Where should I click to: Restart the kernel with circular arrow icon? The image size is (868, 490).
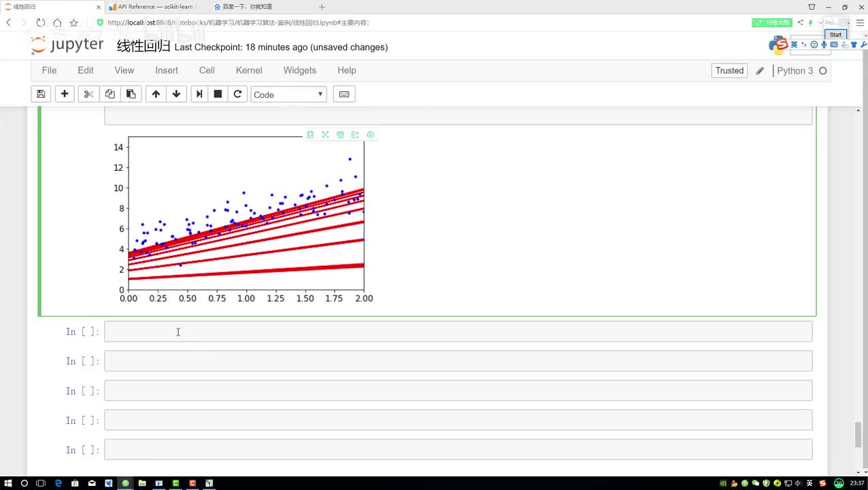coord(237,94)
